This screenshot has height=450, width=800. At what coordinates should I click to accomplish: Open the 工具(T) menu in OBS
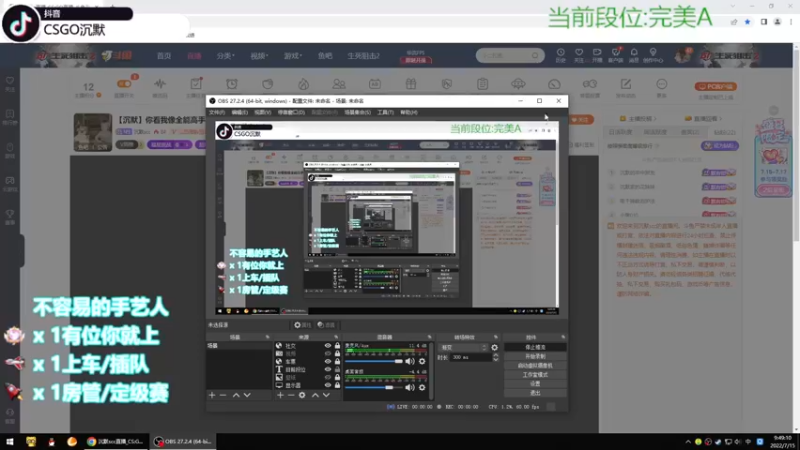tap(385, 112)
